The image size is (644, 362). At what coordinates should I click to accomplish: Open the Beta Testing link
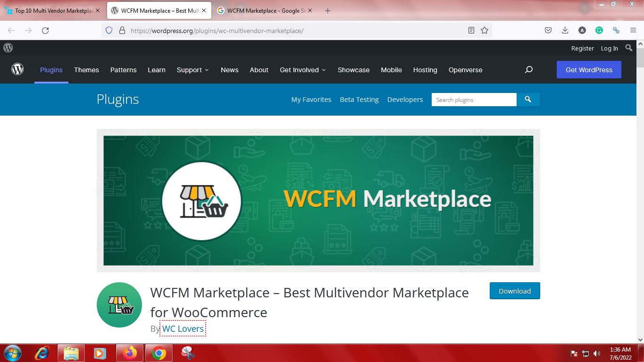point(360,100)
